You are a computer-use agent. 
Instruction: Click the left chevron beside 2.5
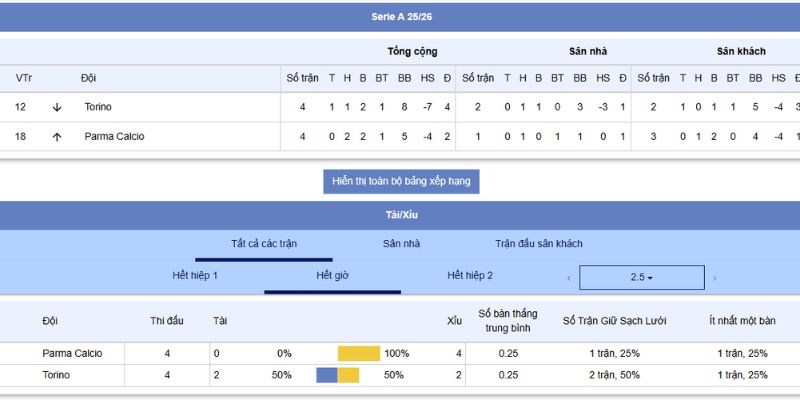pyautogui.click(x=569, y=277)
